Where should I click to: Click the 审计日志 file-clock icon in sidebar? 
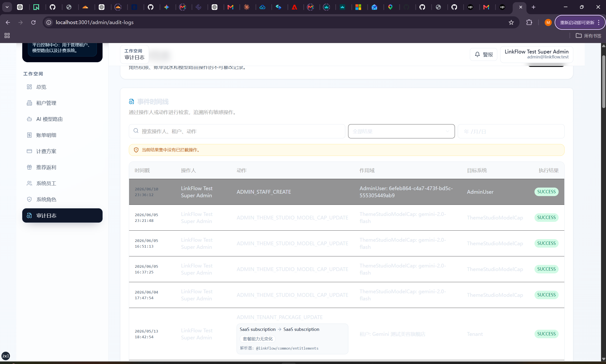point(29,215)
